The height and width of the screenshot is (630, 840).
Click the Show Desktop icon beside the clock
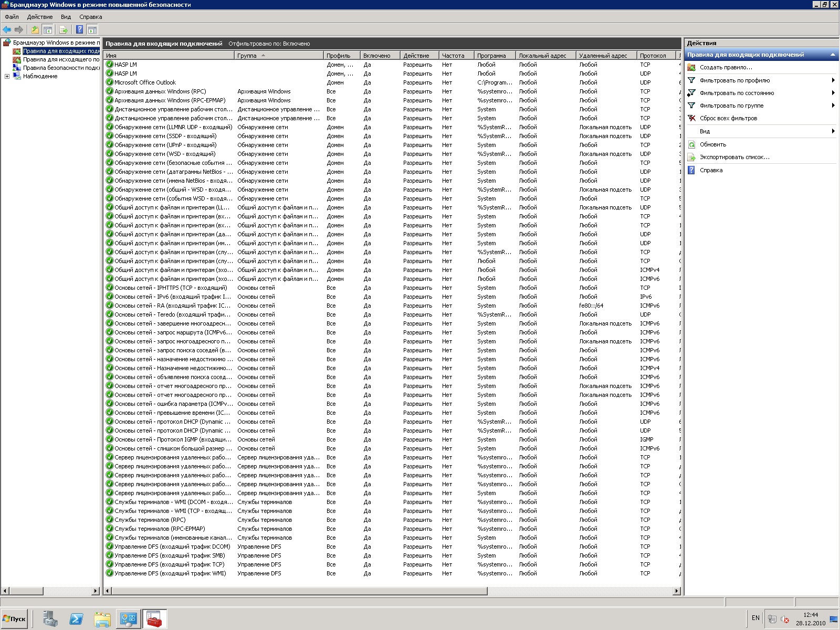pyautogui.click(x=834, y=619)
